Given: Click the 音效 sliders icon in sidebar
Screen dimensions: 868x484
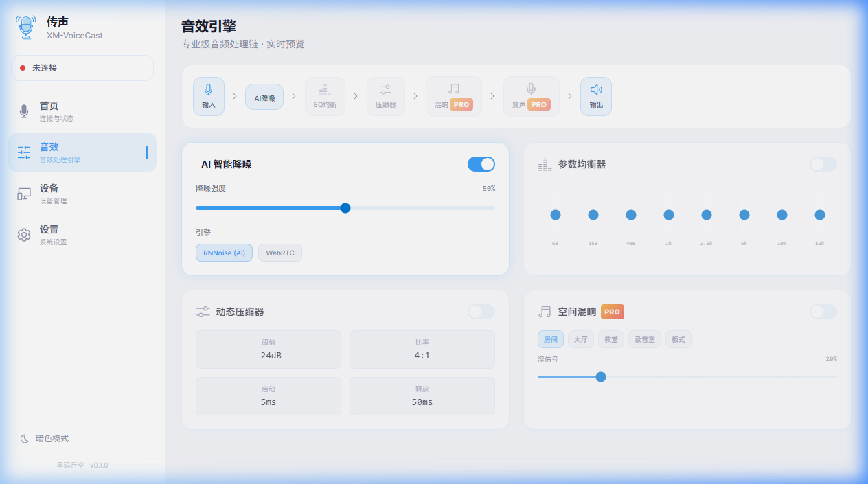Looking at the screenshot, I should 24,152.
